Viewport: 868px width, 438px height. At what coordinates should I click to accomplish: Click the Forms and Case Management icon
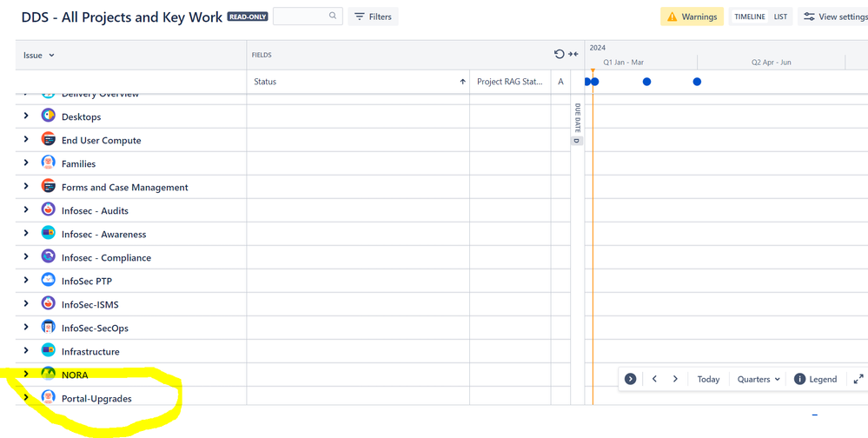[48, 187]
